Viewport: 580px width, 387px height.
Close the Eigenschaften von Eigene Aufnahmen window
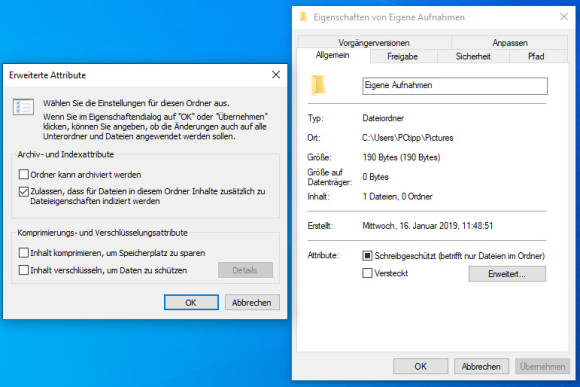(x=564, y=17)
